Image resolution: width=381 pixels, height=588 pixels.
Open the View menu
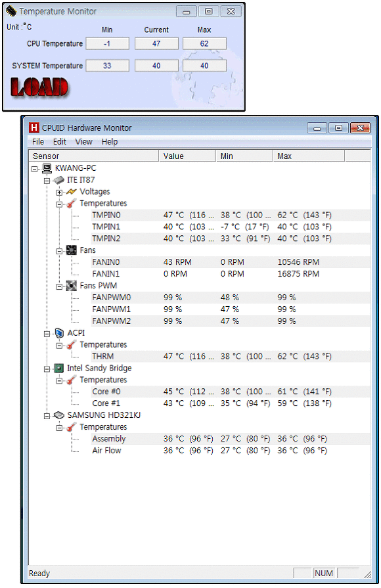click(83, 142)
